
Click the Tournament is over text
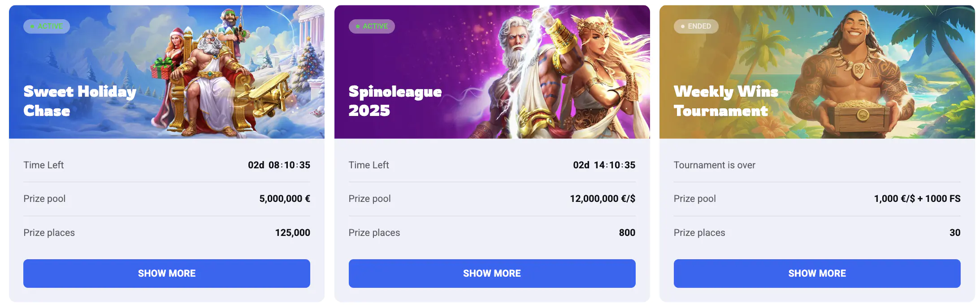tap(714, 165)
